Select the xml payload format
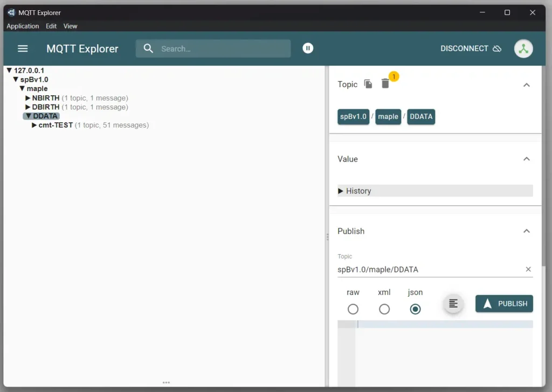 384,309
